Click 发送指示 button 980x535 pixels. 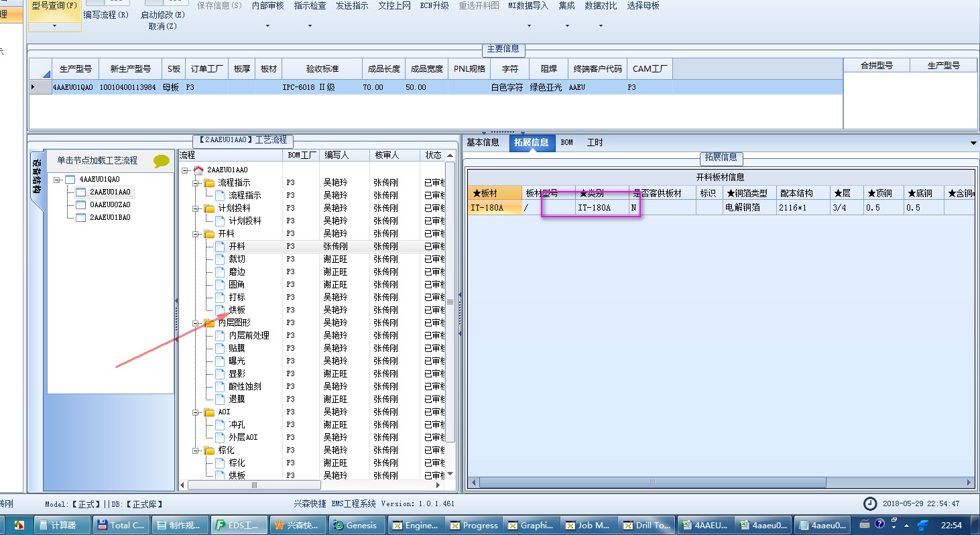(x=353, y=6)
